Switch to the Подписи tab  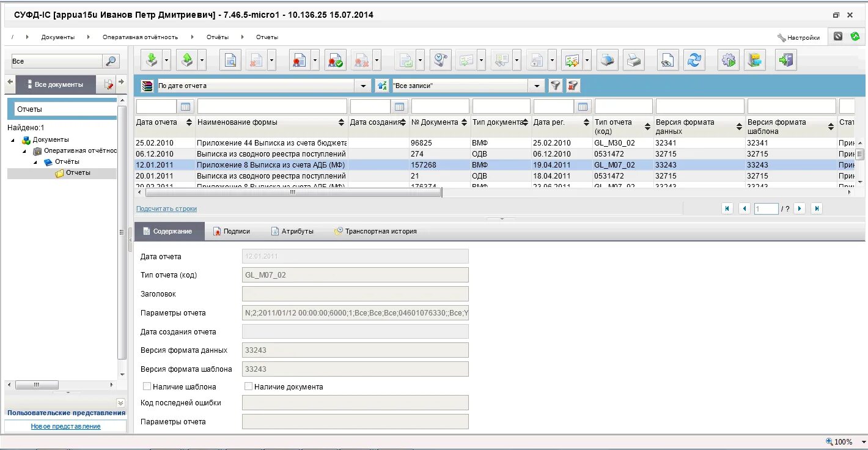click(x=232, y=231)
